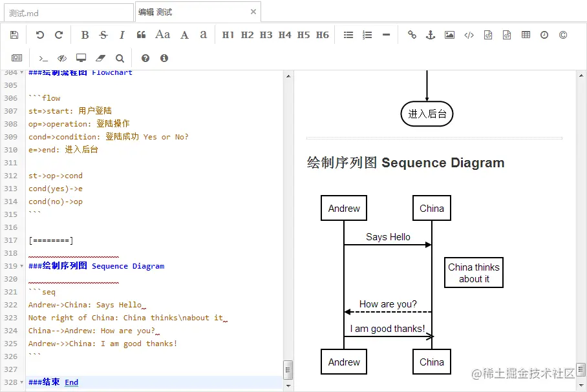587x392 pixels.
Task: Insert date time with clock icon
Action: tap(544, 35)
